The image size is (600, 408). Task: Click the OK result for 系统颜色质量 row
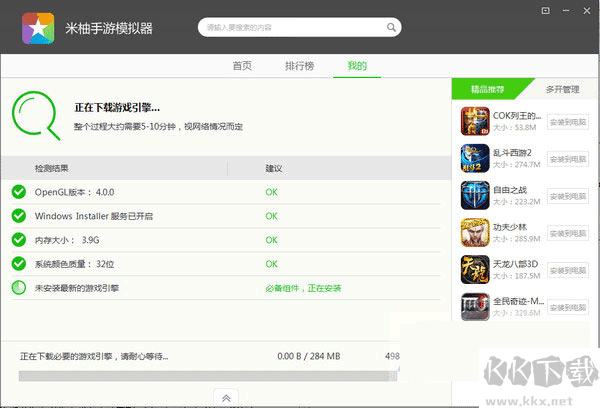pyautogui.click(x=271, y=264)
